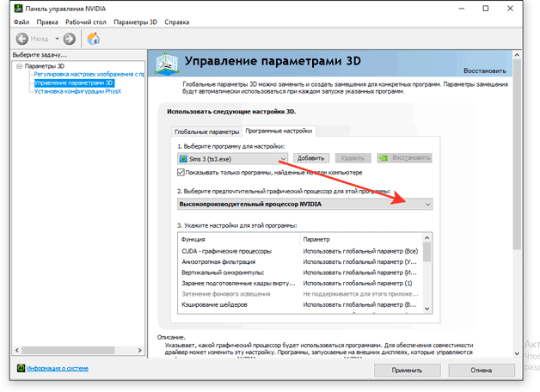The image size is (540, 392).
Task: Collapse the Параметры 3D tree node
Action: 19,66
